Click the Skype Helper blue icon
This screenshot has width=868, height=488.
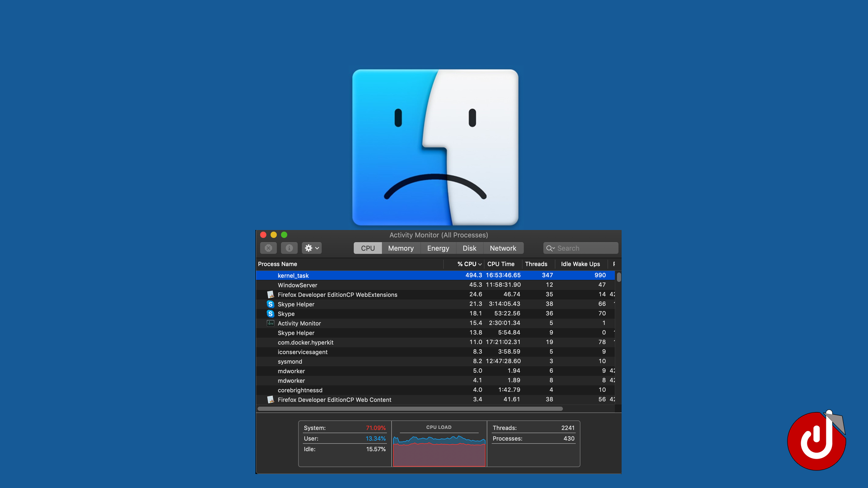pos(270,304)
